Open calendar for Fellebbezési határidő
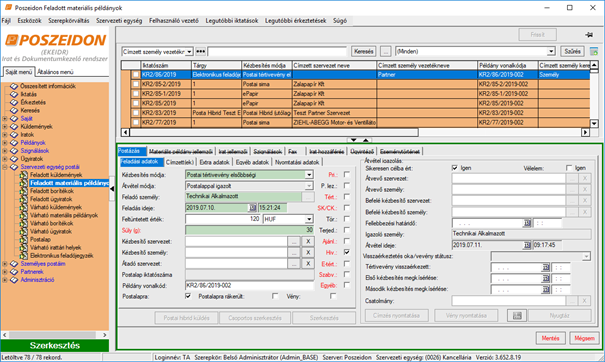The width and height of the screenshot is (605, 362). point(527,223)
